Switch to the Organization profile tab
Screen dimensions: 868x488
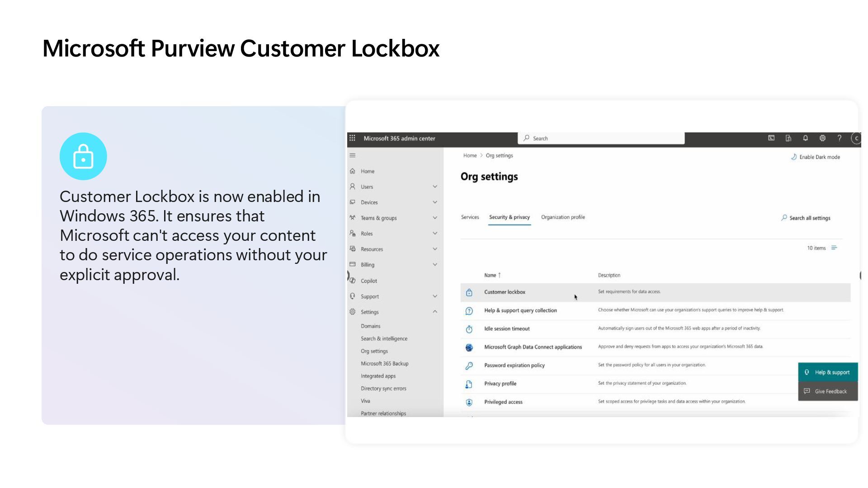click(x=563, y=217)
